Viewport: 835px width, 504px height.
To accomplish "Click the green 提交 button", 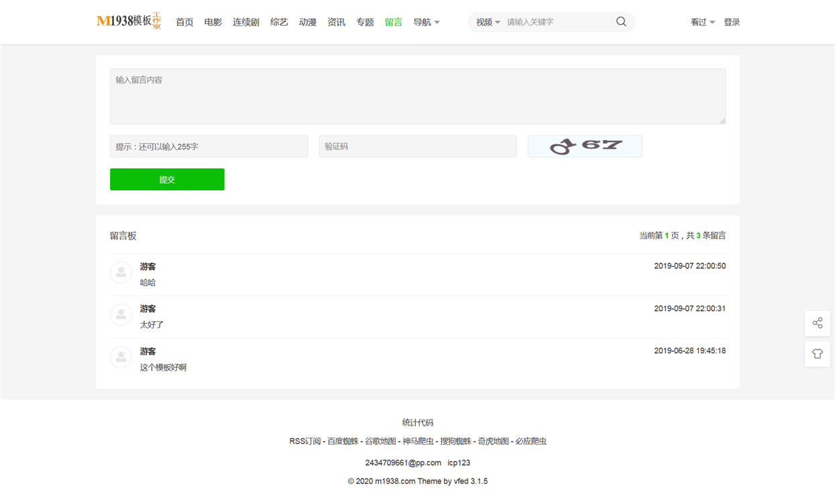I will point(167,180).
